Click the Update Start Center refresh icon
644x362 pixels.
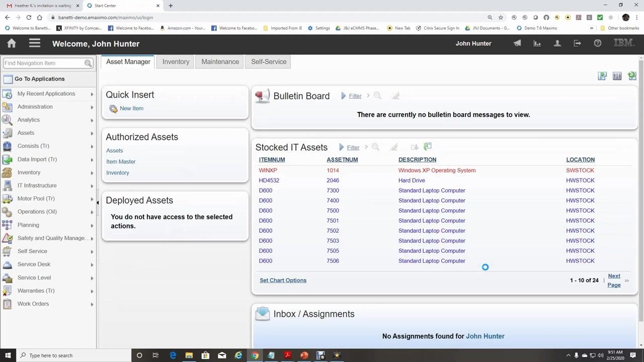coord(632,76)
